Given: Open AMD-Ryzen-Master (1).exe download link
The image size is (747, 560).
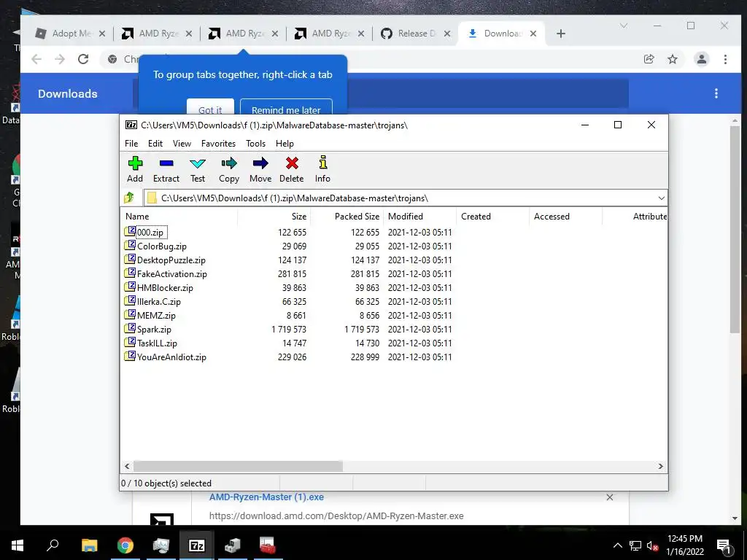Looking at the screenshot, I should click(266, 497).
